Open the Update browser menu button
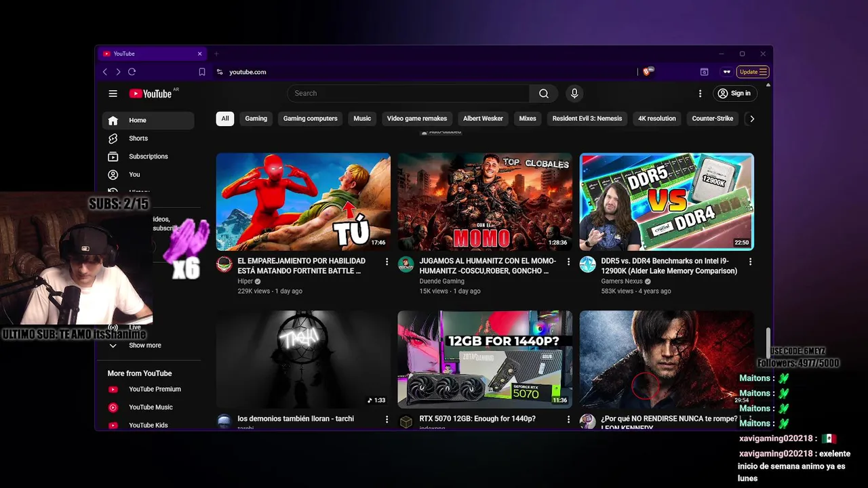Screen dimensions: 868x488 tap(753, 72)
